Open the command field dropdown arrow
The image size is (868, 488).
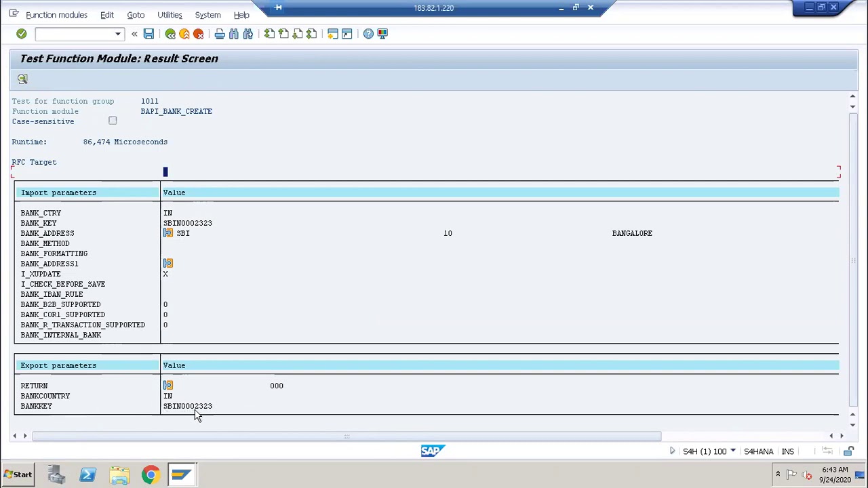[x=118, y=34]
